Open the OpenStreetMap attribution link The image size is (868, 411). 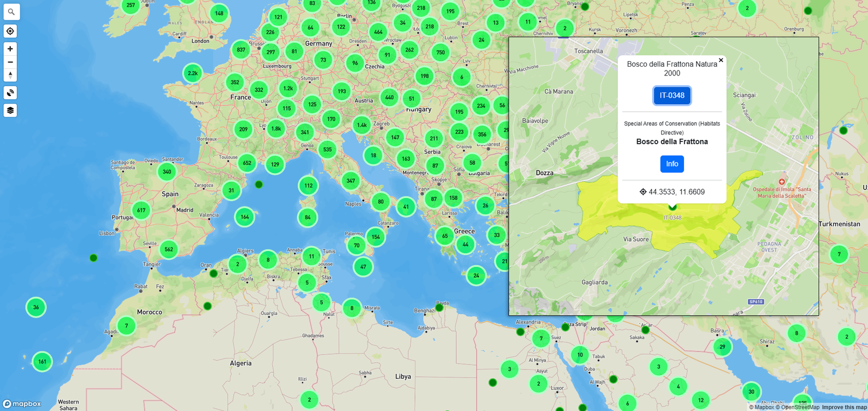(x=800, y=407)
